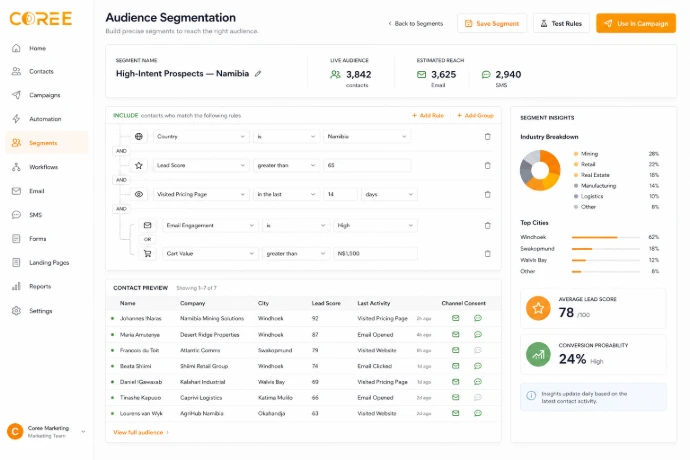Click the Estimated Reach SMS icon
The height and width of the screenshot is (460, 690).
[x=486, y=74]
